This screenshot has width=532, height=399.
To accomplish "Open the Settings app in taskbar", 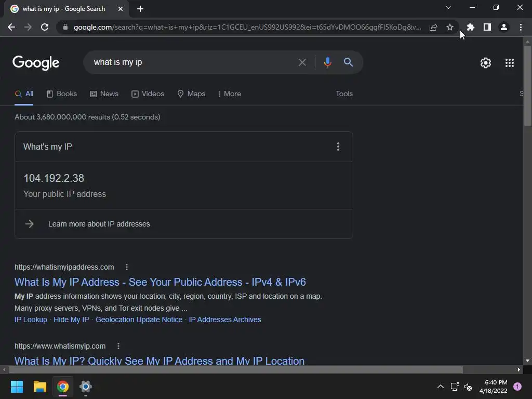I will [86, 387].
